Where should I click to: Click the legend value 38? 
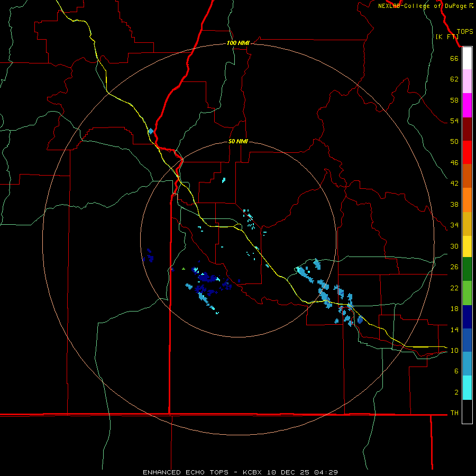coord(454,205)
